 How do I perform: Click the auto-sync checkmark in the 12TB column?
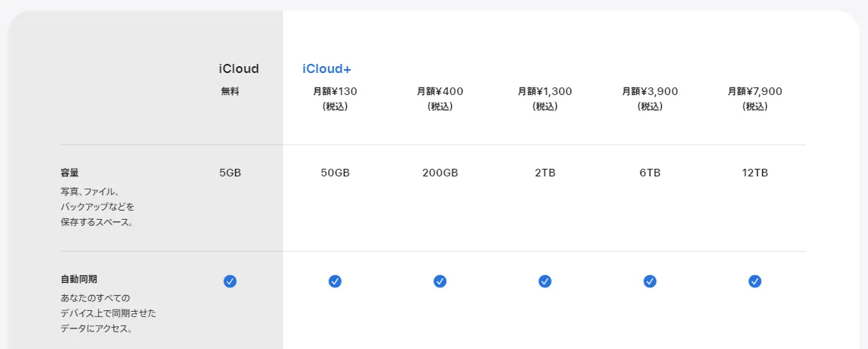click(x=755, y=281)
